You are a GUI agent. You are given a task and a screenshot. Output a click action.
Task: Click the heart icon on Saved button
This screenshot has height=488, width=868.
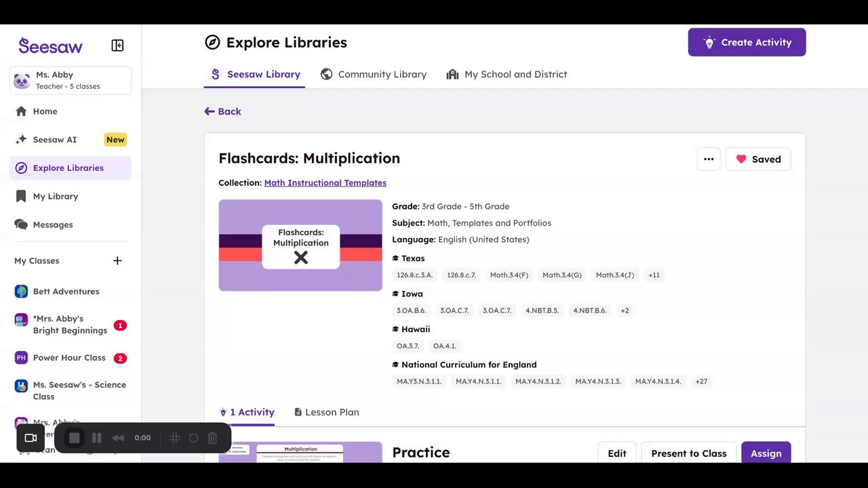(741, 159)
